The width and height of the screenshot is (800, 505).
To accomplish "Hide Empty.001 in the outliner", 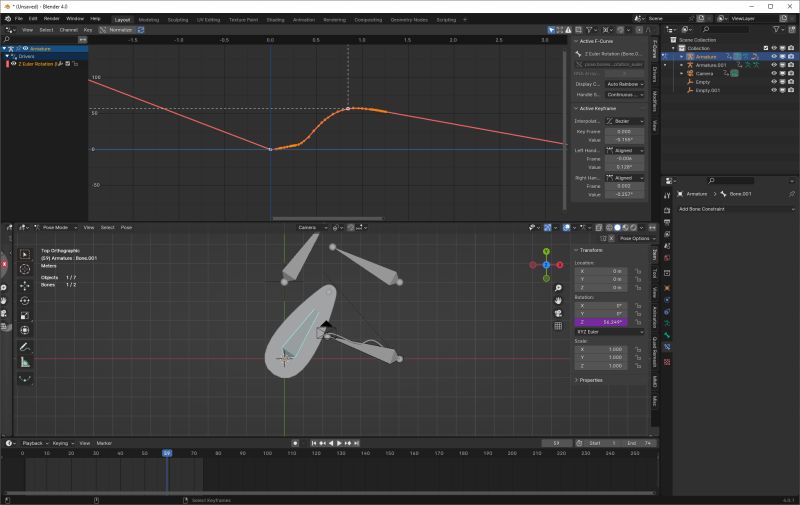I will (773, 90).
